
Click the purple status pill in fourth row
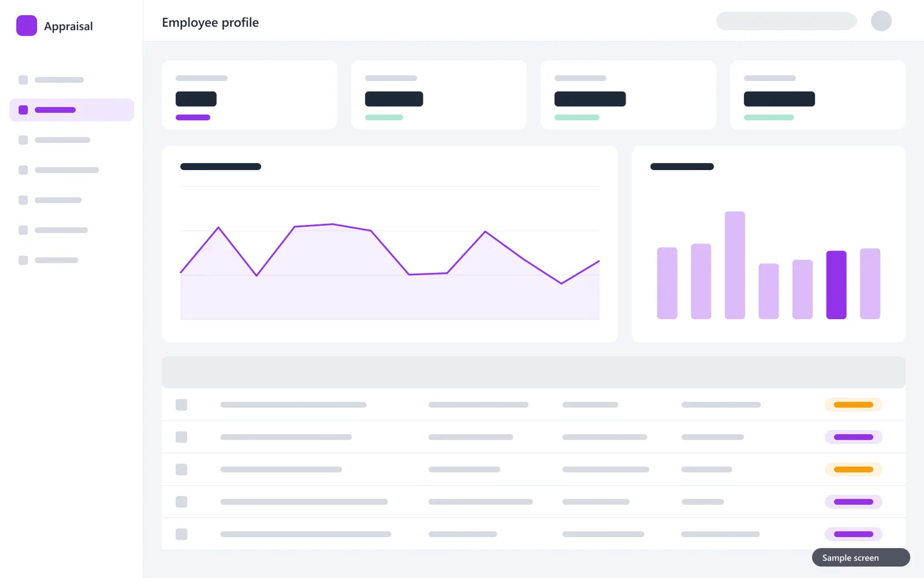pyautogui.click(x=853, y=502)
